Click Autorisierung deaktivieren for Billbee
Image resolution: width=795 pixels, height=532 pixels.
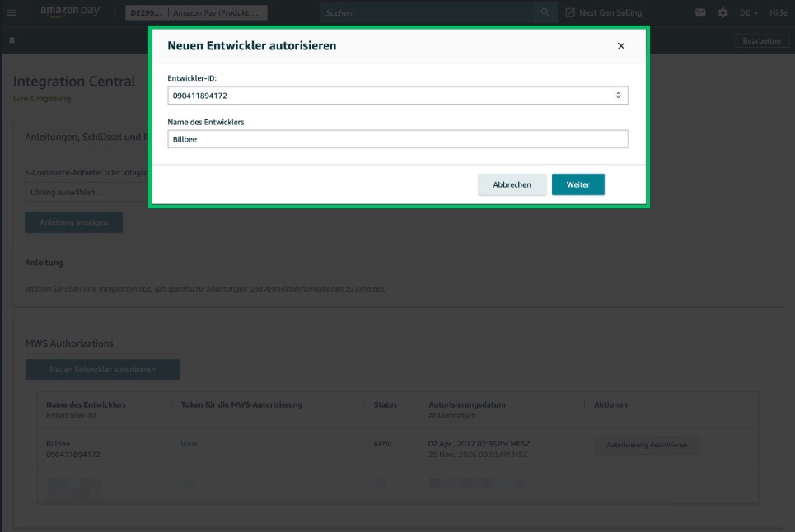point(647,445)
